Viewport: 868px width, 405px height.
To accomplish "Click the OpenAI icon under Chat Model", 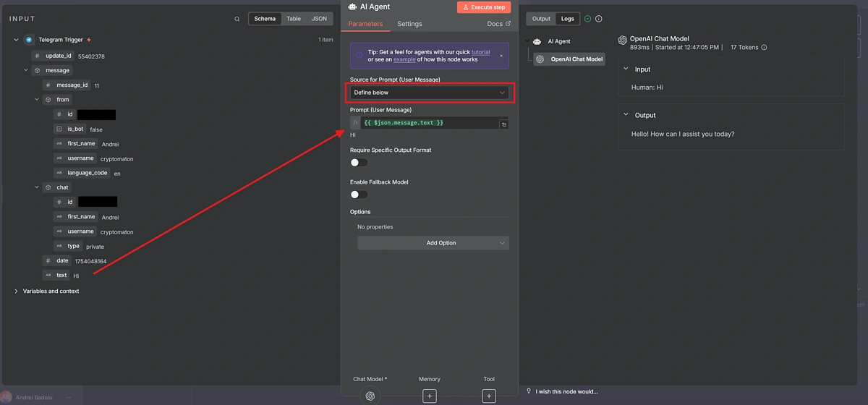I will coord(370,396).
